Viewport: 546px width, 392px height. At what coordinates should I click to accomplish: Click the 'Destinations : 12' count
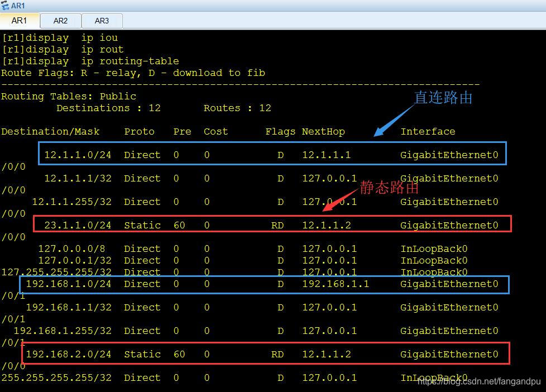(x=109, y=108)
